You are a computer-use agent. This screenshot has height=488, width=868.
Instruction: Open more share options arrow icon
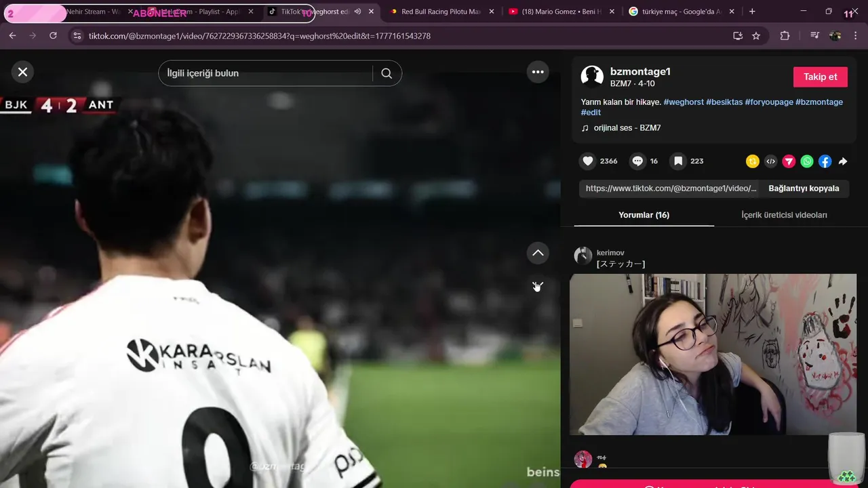click(x=843, y=161)
